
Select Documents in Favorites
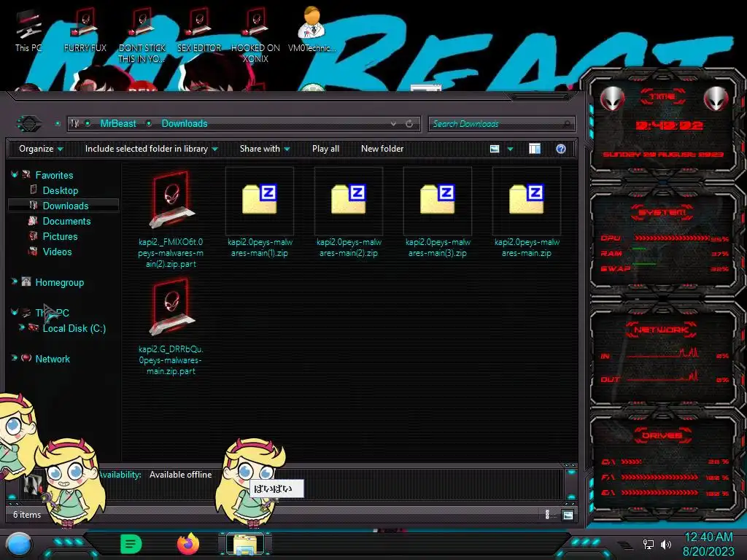[x=66, y=221]
